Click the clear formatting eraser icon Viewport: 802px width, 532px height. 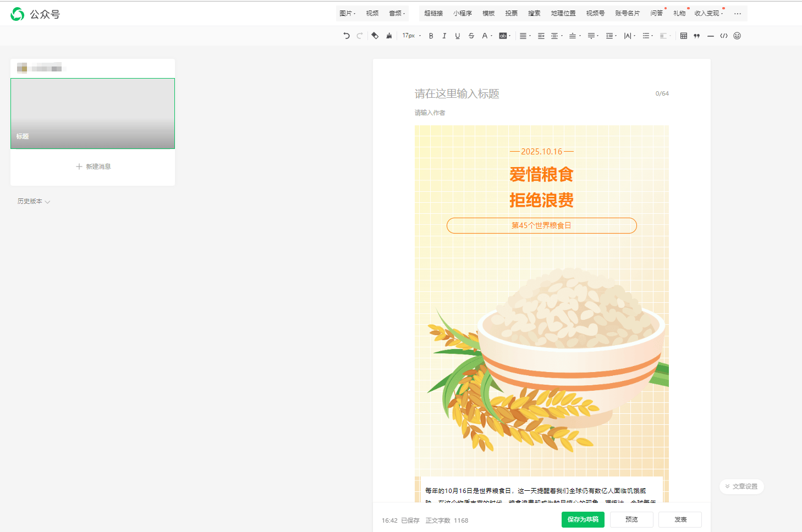click(375, 36)
